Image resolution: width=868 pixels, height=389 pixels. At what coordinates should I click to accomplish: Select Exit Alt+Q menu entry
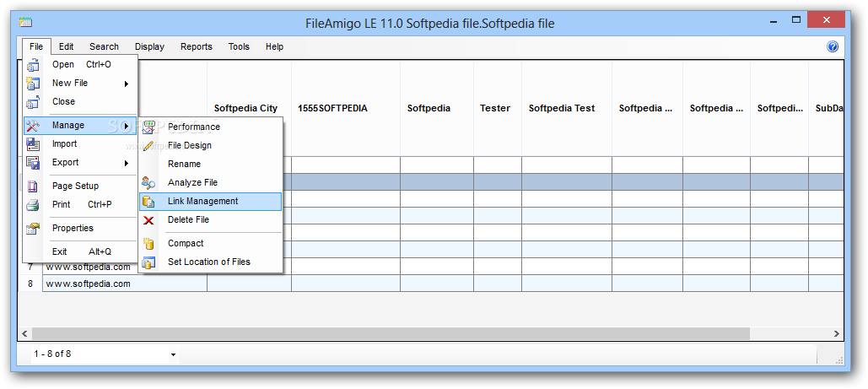point(80,251)
